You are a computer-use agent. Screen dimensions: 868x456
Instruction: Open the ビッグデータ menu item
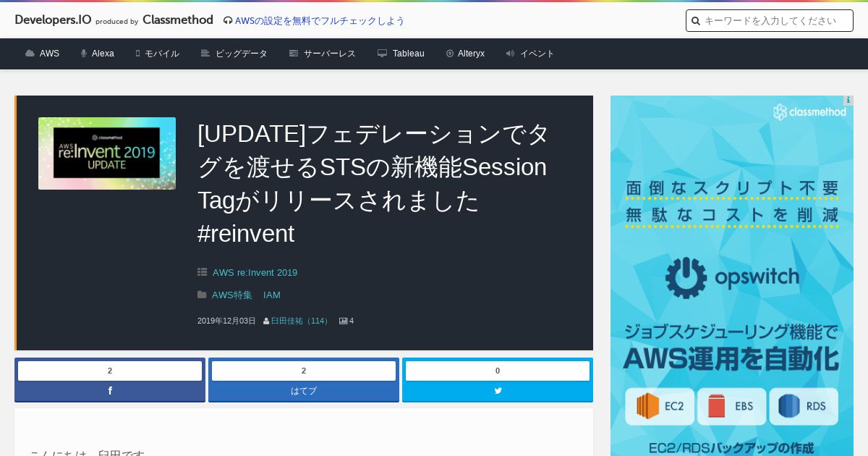click(242, 54)
